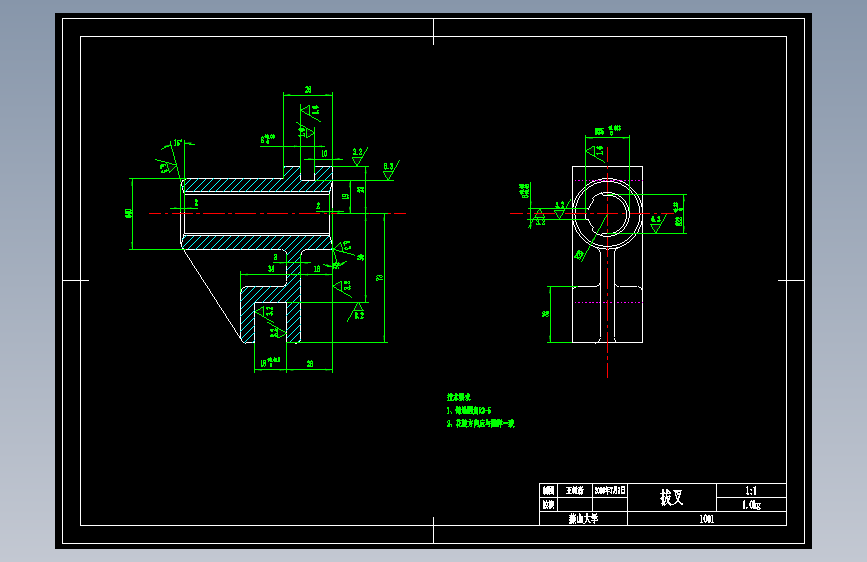This screenshot has width=867, height=562.
Task: Select the part title "拔叉" in title block
Action: tap(671, 497)
